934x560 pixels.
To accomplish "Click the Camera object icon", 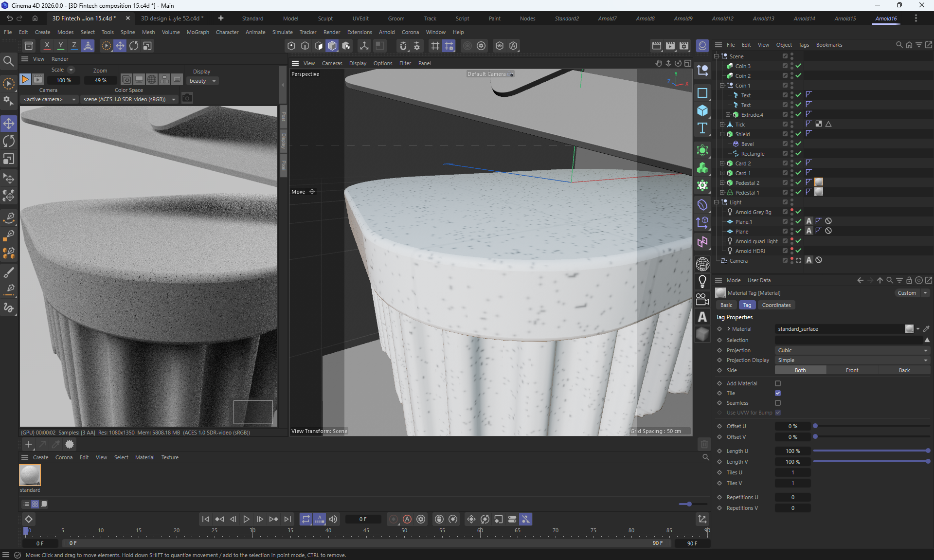I will pos(702,299).
